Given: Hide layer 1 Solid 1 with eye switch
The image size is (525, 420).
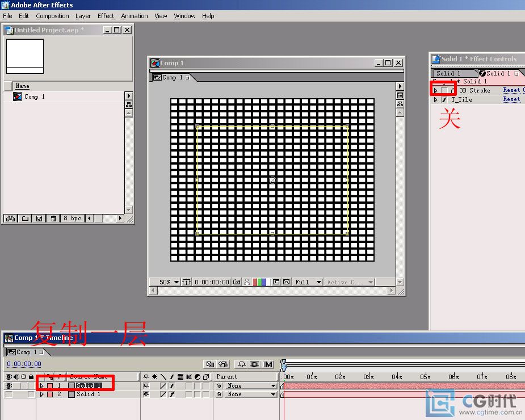Looking at the screenshot, I should [9, 386].
